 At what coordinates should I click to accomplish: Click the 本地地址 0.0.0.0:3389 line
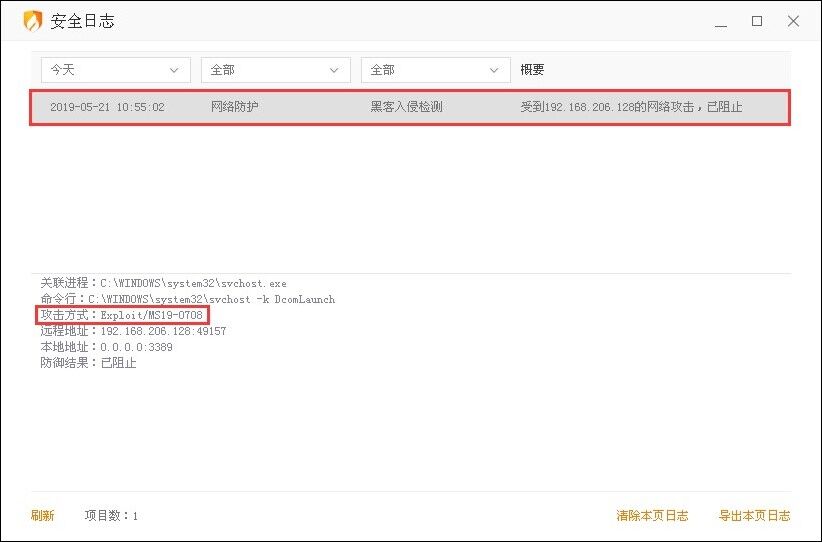106,347
